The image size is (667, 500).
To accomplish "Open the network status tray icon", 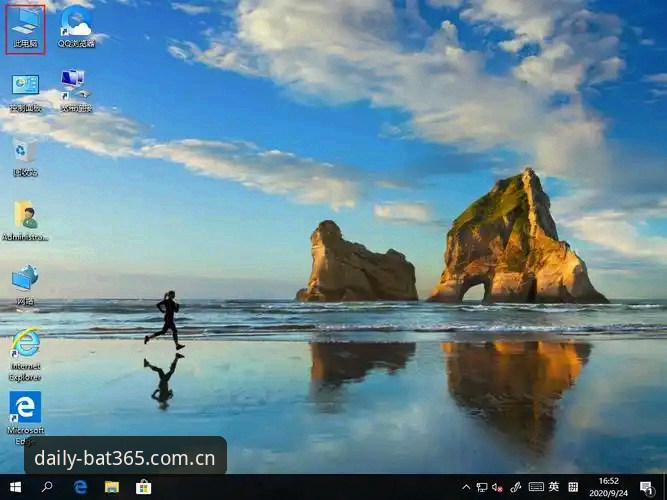I will point(482,487).
